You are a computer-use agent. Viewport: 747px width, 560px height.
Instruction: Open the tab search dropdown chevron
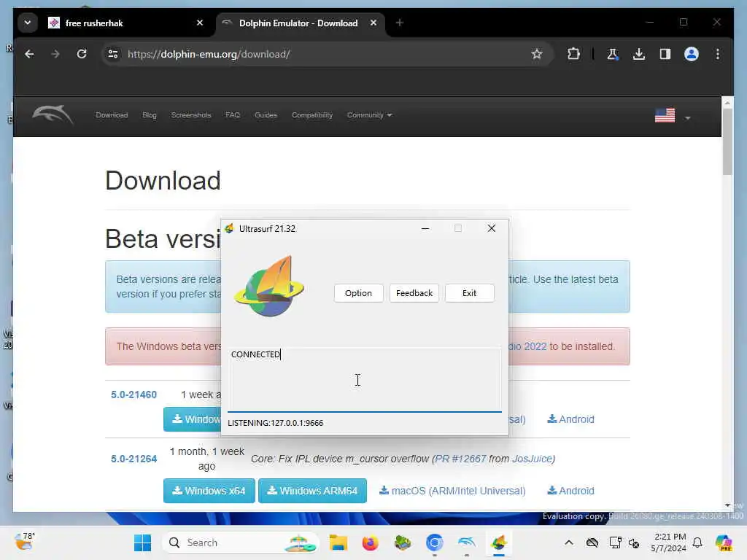click(x=28, y=23)
